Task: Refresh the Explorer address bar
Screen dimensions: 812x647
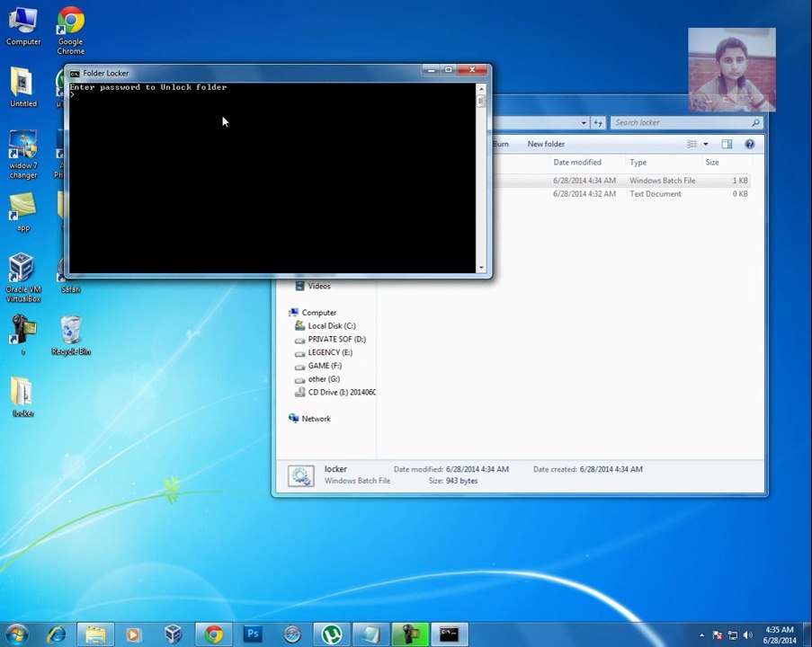Action: pyautogui.click(x=598, y=123)
